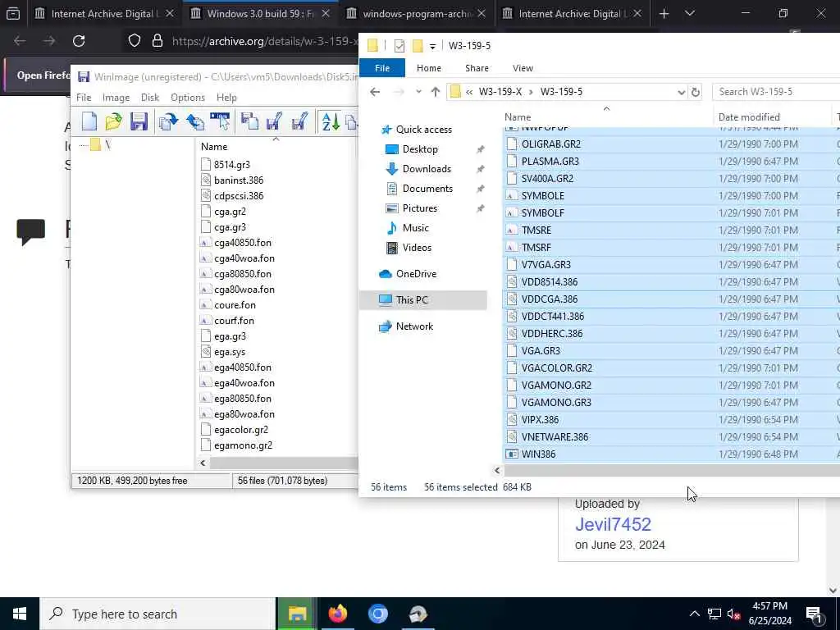Open Help menu in WinImage
Image resolution: width=840 pixels, height=630 pixels.
click(226, 98)
